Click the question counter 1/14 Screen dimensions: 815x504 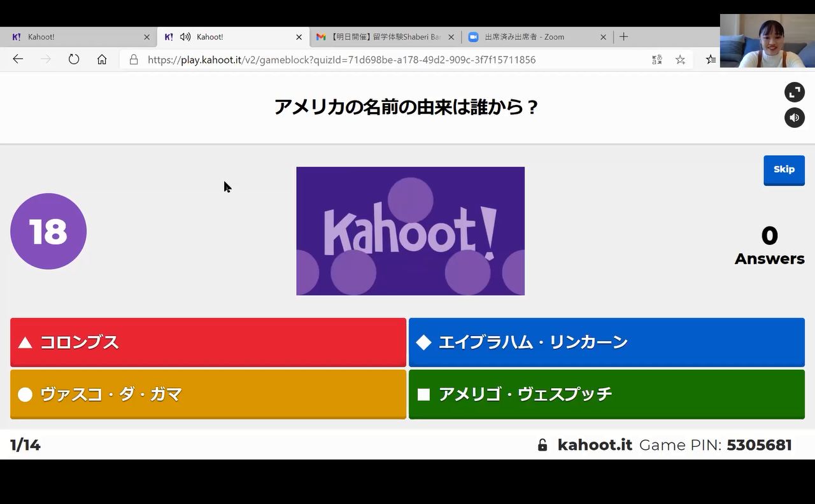25,445
